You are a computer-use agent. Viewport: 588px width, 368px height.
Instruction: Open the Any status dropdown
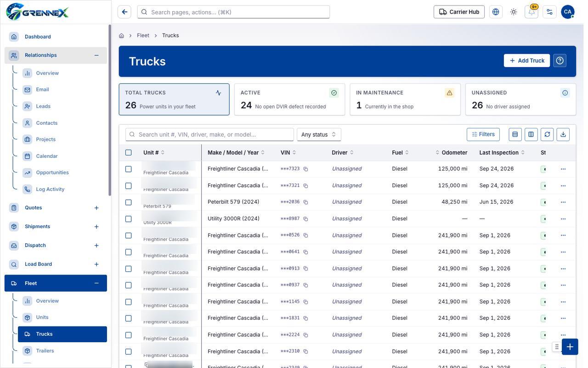(x=319, y=134)
